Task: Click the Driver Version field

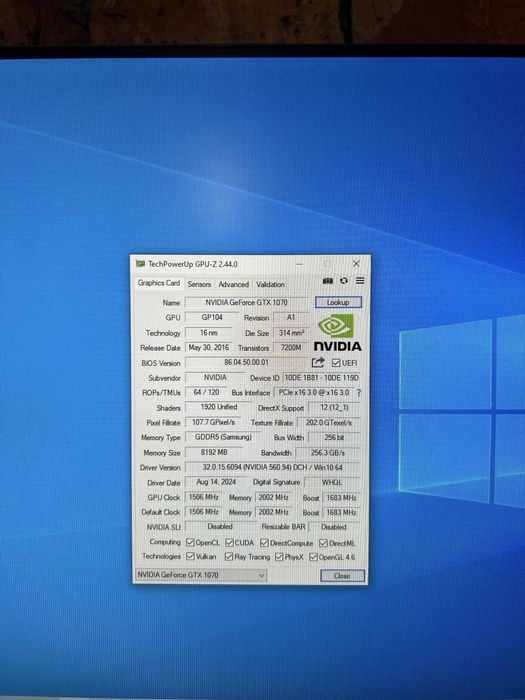Action: pos(272,467)
